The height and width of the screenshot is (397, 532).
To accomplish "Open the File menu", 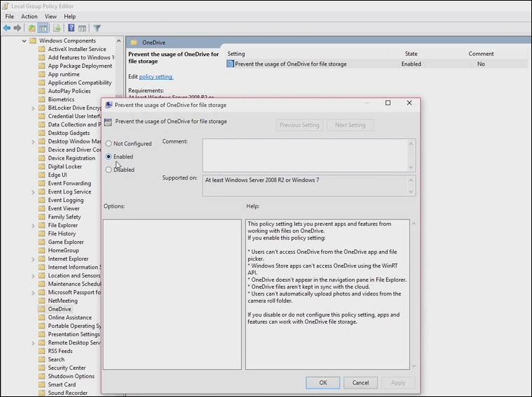I will pos(10,16).
